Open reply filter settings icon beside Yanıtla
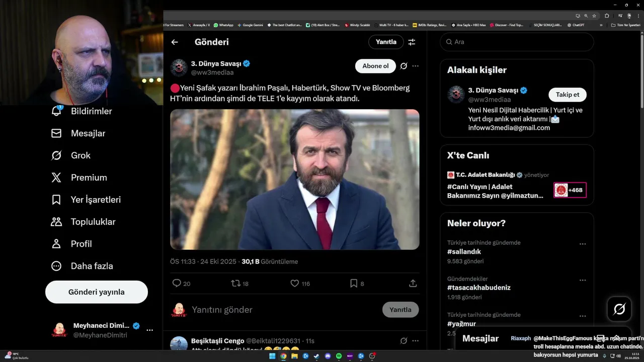 pyautogui.click(x=412, y=42)
